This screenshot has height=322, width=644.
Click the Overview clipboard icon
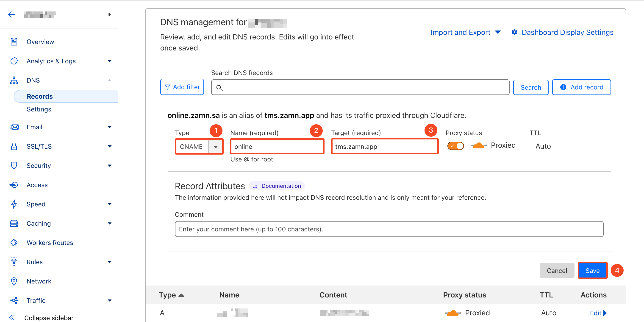pyautogui.click(x=14, y=42)
